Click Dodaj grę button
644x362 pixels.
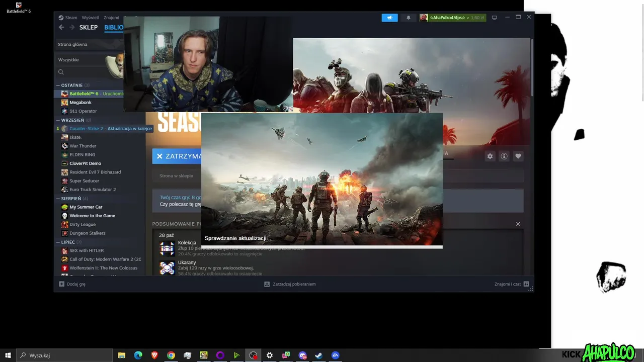pyautogui.click(x=72, y=284)
